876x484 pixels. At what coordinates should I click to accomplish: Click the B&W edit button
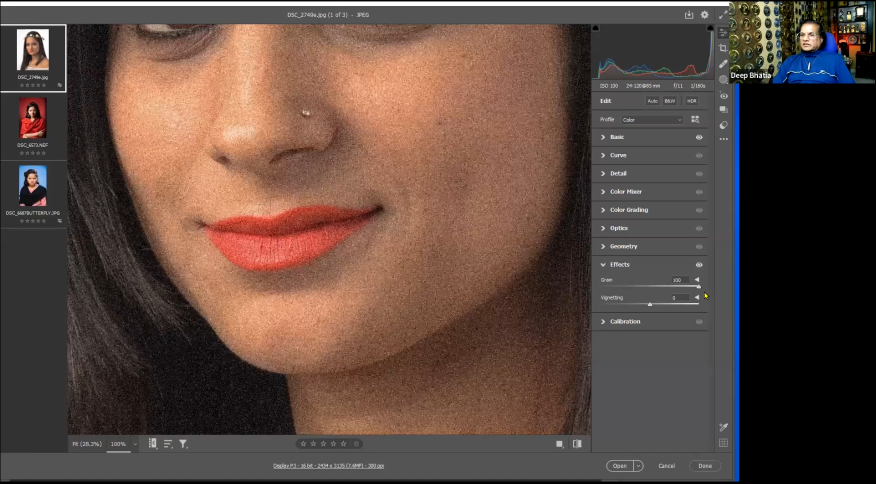click(x=670, y=101)
